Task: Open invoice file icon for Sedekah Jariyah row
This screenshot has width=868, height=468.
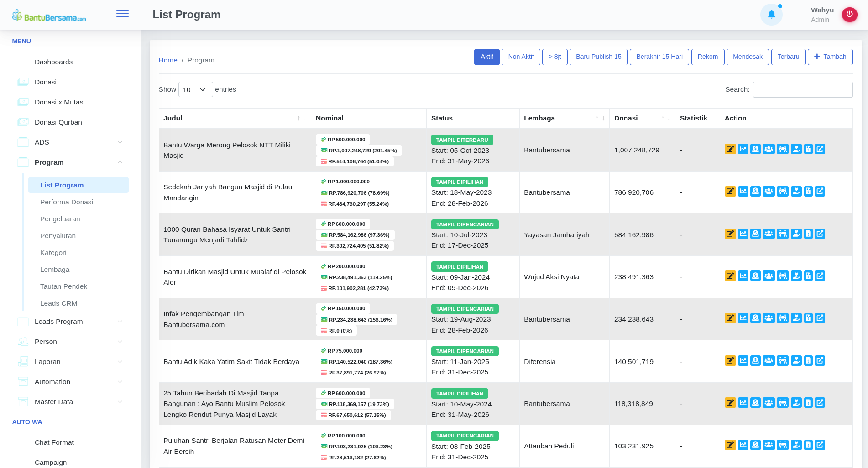Action: 808,192
